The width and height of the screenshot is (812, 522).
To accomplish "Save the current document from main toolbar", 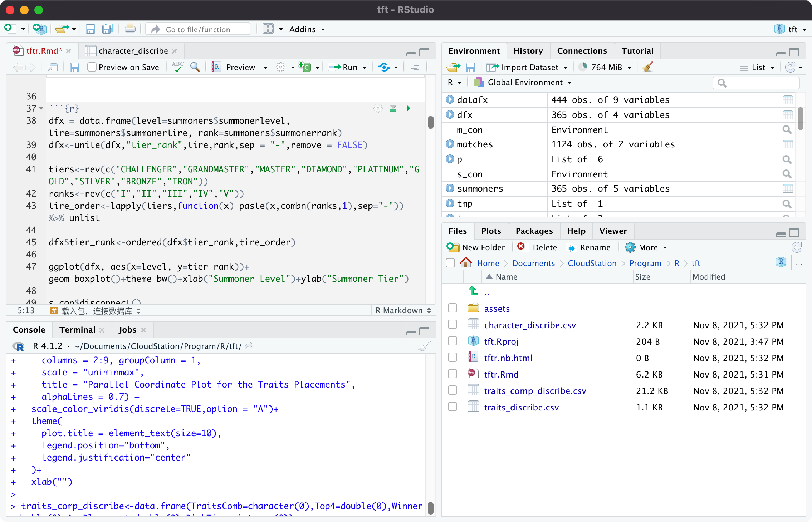I will [x=90, y=29].
